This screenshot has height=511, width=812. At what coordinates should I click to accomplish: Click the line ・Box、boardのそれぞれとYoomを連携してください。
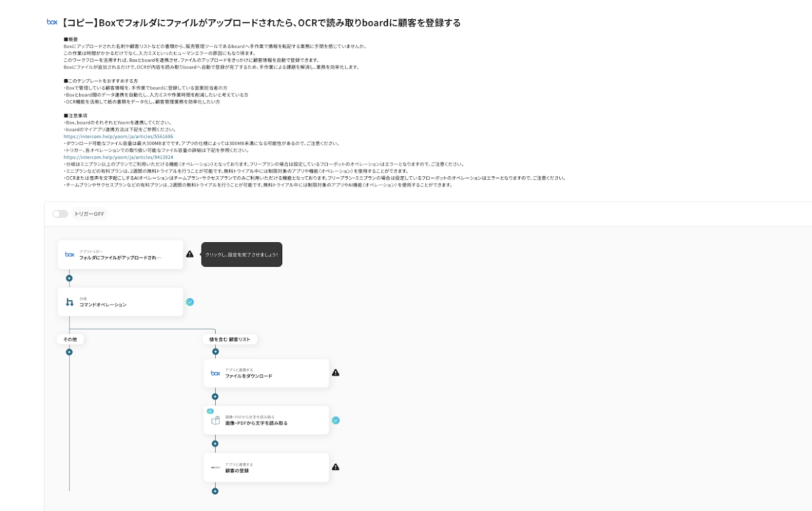pyautogui.click(x=118, y=122)
